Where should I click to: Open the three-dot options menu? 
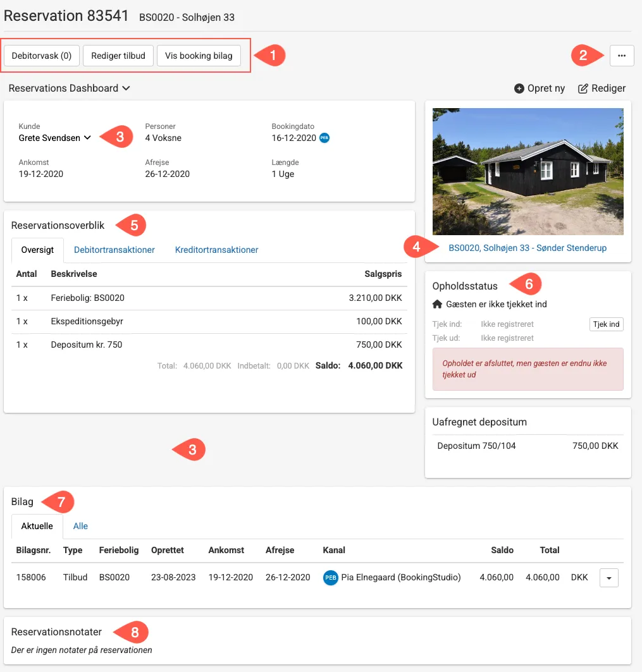click(622, 56)
